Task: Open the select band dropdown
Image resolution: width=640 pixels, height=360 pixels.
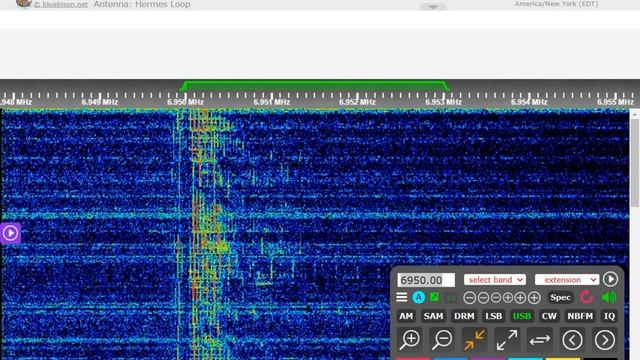Action: (495, 280)
